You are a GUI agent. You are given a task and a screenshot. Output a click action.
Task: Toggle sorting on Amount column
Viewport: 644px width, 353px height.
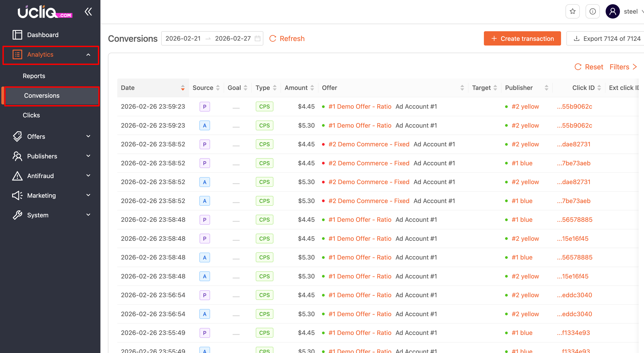[312, 88]
